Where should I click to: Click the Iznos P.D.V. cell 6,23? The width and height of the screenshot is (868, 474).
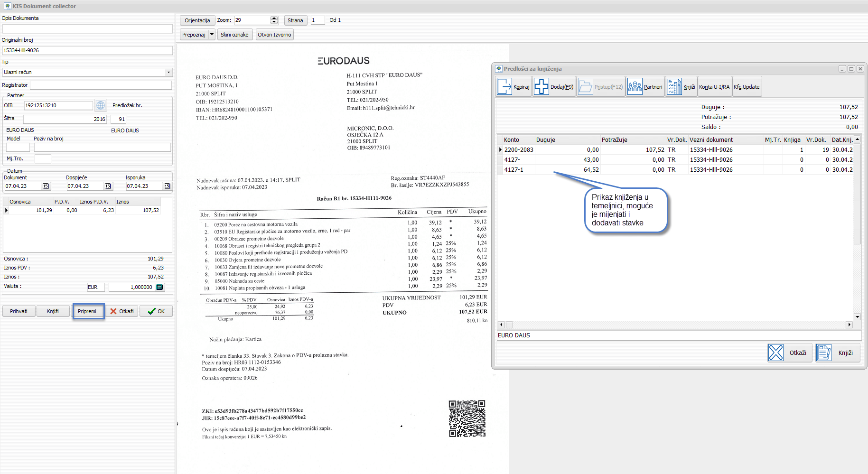(97, 210)
